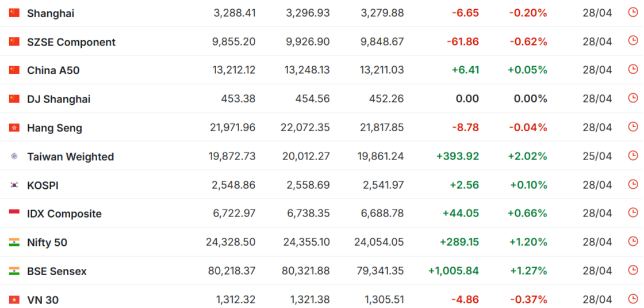Image resolution: width=644 pixels, height=308 pixels.
Task: Click the clock icon in KOSPI row
Action: pos(632,184)
